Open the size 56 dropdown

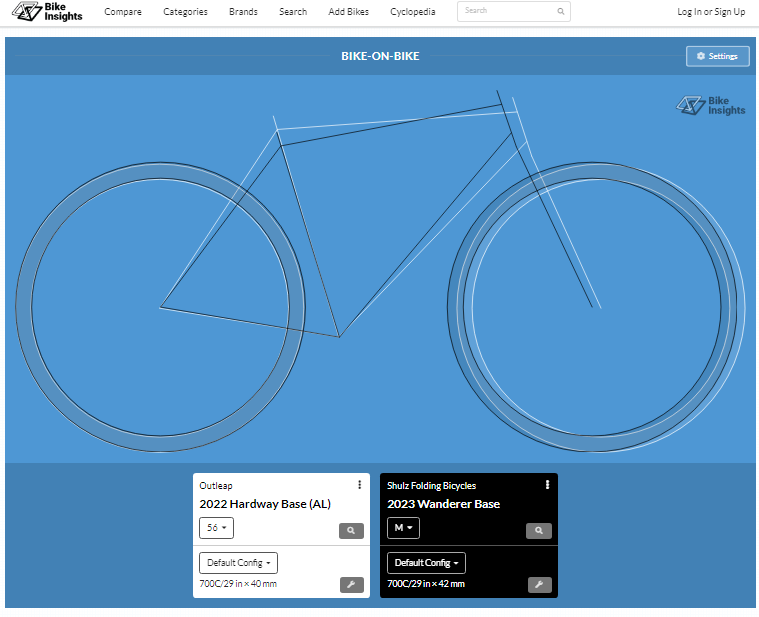click(216, 527)
